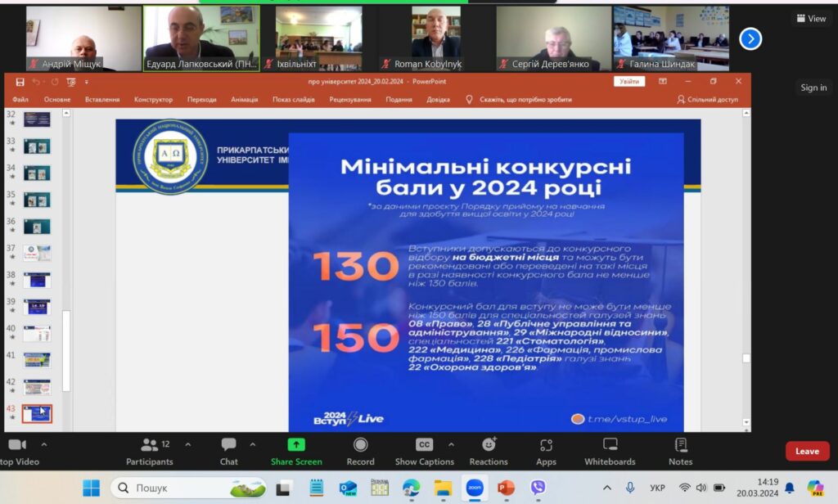Screen dimensions: 838x504
Task: Select slide 40 thumbnail
Action: tap(37, 334)
